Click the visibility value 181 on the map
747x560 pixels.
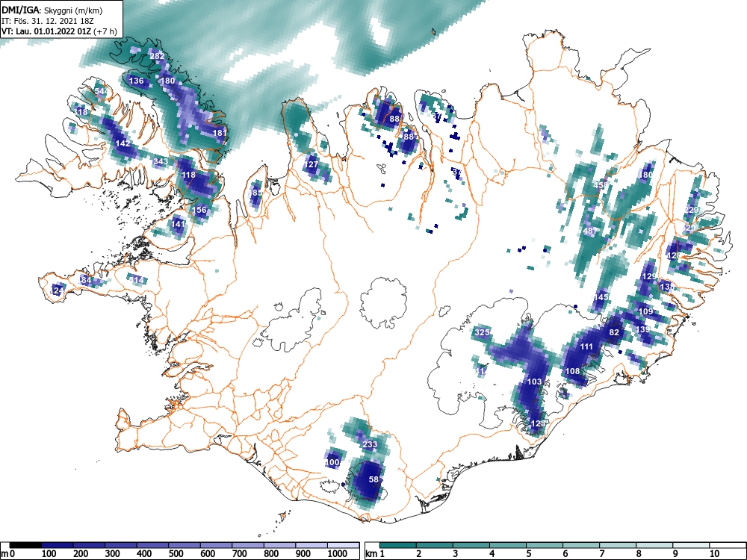pos(220,133)
